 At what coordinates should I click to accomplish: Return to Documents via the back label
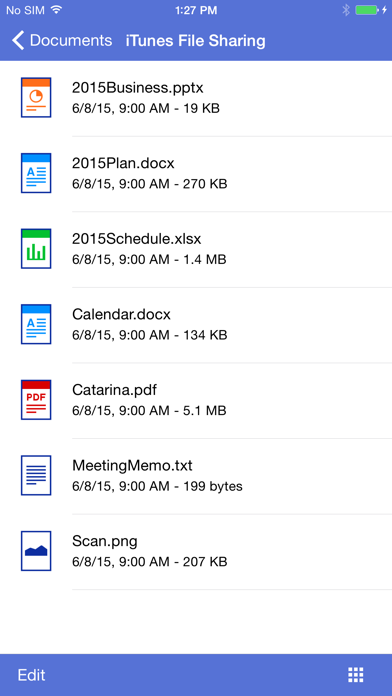(x=71, y=40)
